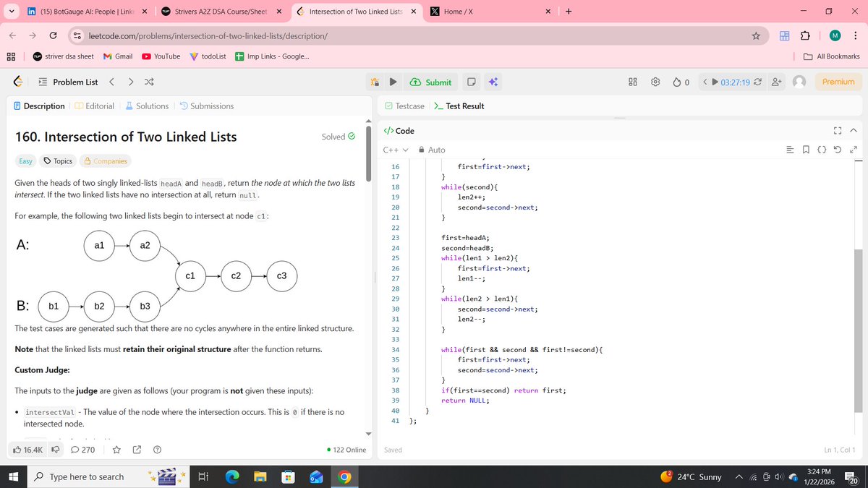The image size is (868, 488).
Task: Run code with the play icon
Action: tap(393, 82)
